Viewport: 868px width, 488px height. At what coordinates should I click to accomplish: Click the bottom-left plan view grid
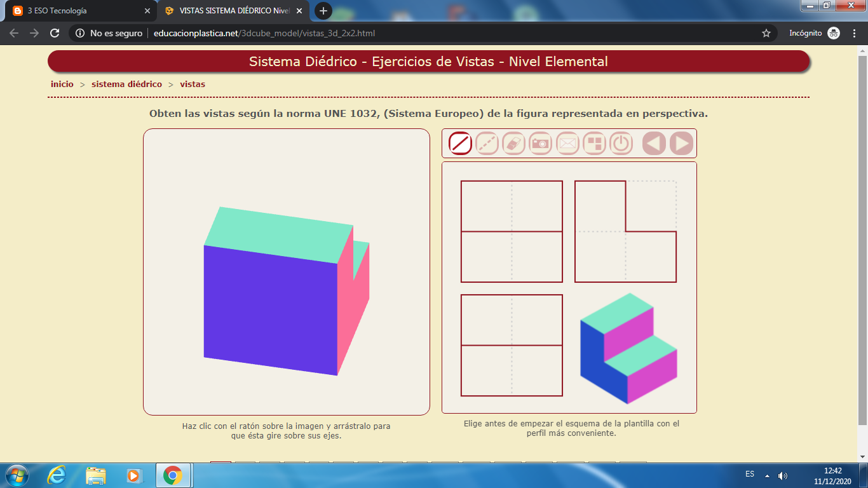coord(512,345)
